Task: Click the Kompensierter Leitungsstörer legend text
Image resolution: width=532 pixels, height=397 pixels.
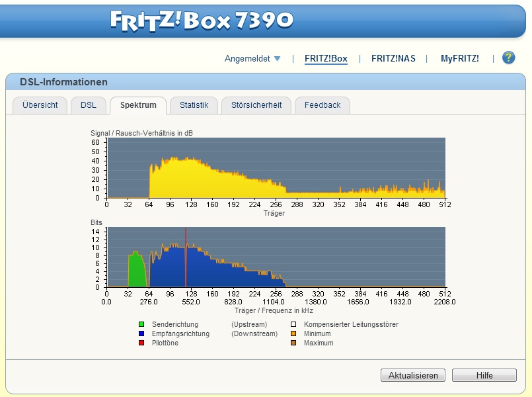Action: pos(351,324)
